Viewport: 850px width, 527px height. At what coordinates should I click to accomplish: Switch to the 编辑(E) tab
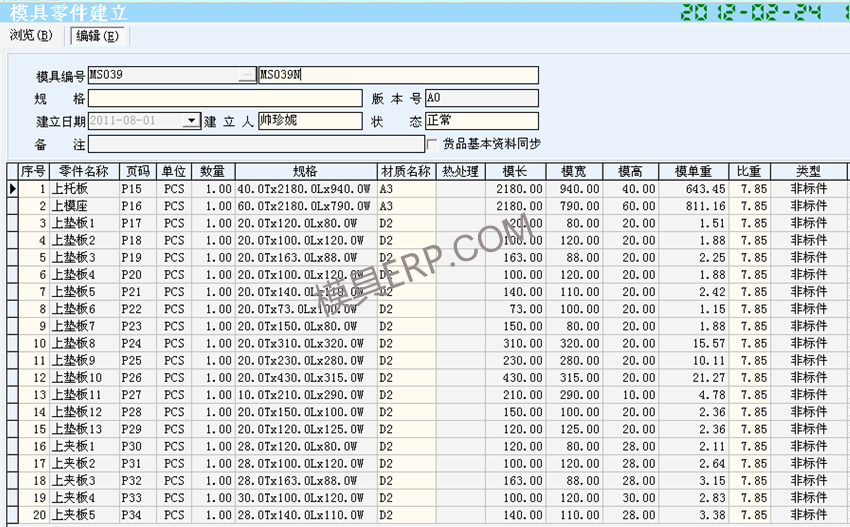click(x=98, y=36)
